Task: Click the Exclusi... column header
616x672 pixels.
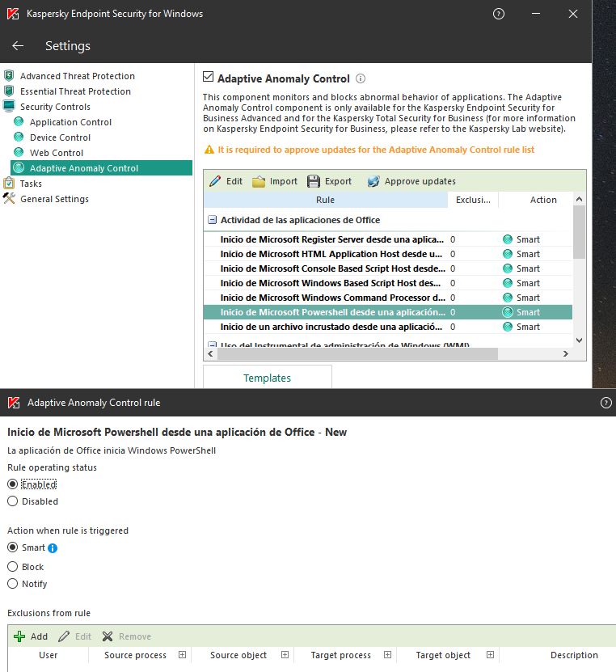Action: pos(473,200)
